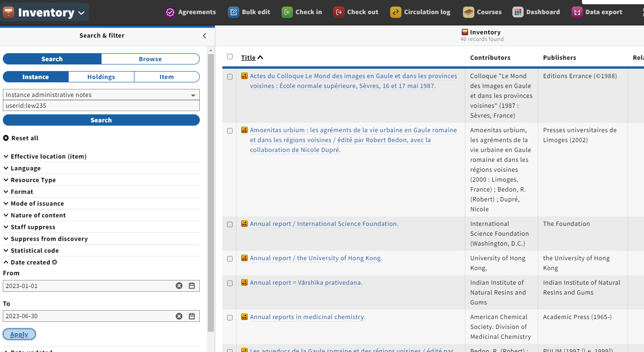
Task: Switch to the Browse tab
Action: pyautogui.click(x=150, y=59)
